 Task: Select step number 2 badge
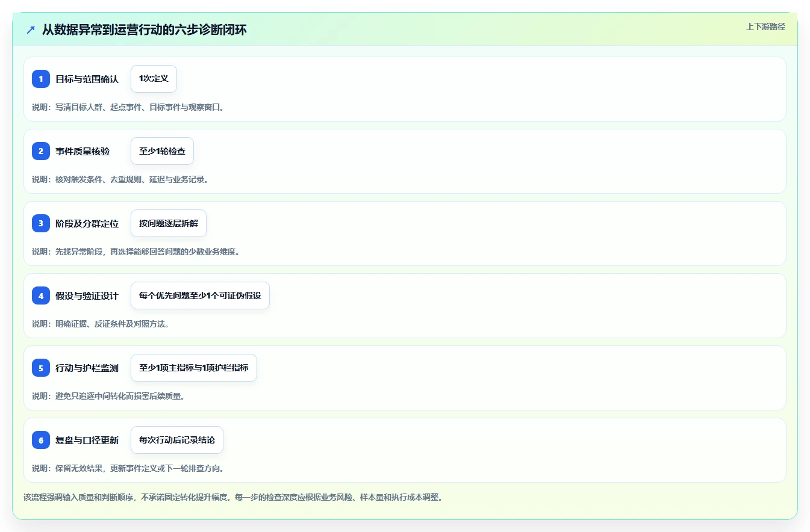(x=41, y=151)
